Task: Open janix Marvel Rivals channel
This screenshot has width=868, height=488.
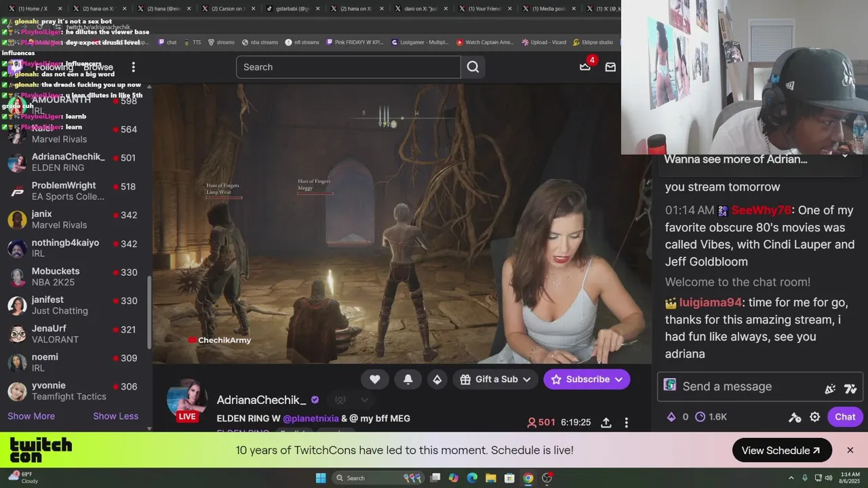Action: point(75,220)
